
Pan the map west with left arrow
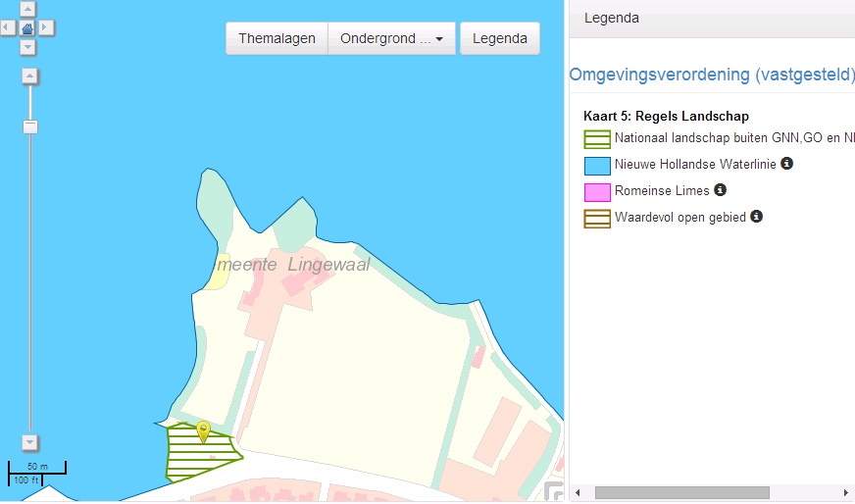click(8, 27)
